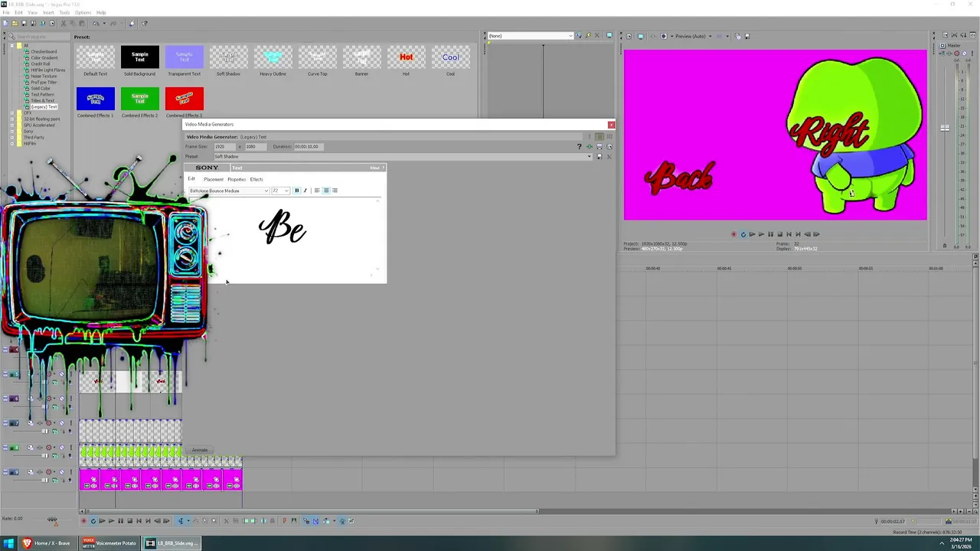The image size is (980, 551).
Task: Click the Save Preset disk icon
Action: (x=599, y=156)
